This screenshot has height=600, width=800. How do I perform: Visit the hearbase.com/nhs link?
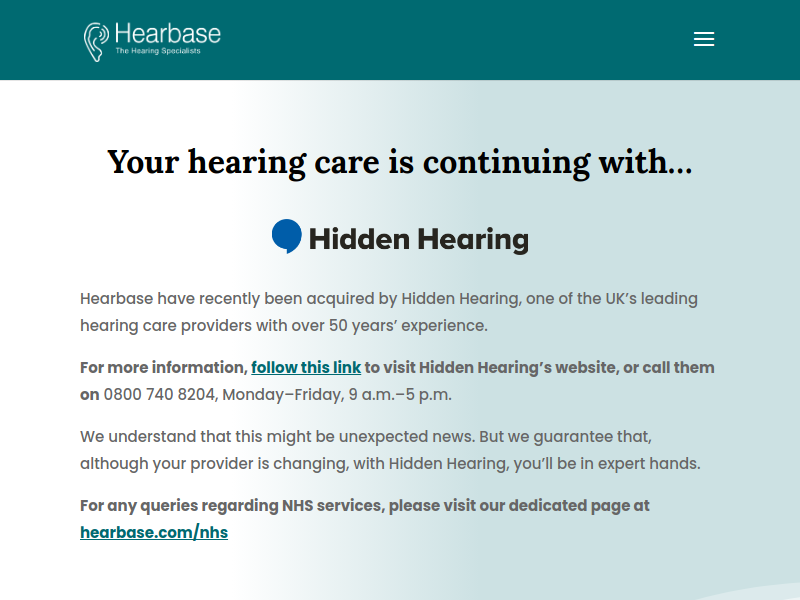coord(154,532)
